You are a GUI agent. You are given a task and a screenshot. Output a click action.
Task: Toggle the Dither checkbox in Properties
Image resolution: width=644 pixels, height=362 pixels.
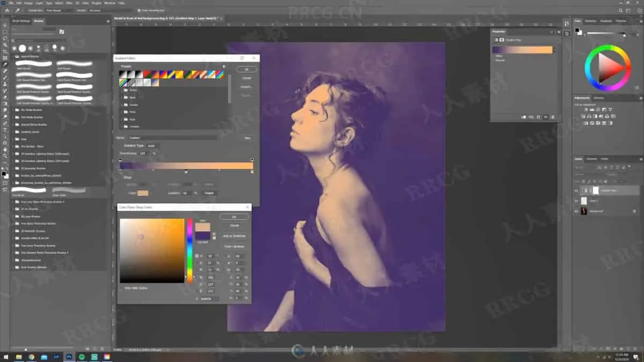(495, 56)
